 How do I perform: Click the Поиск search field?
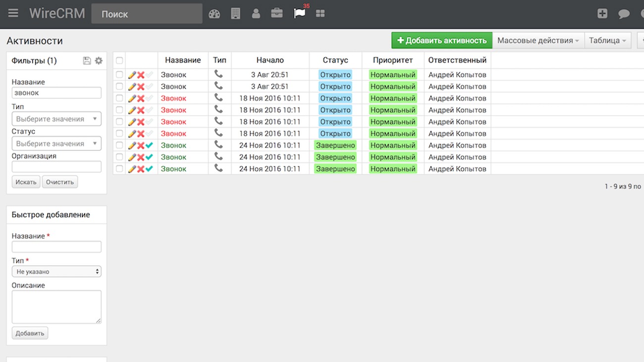point(147,14)
